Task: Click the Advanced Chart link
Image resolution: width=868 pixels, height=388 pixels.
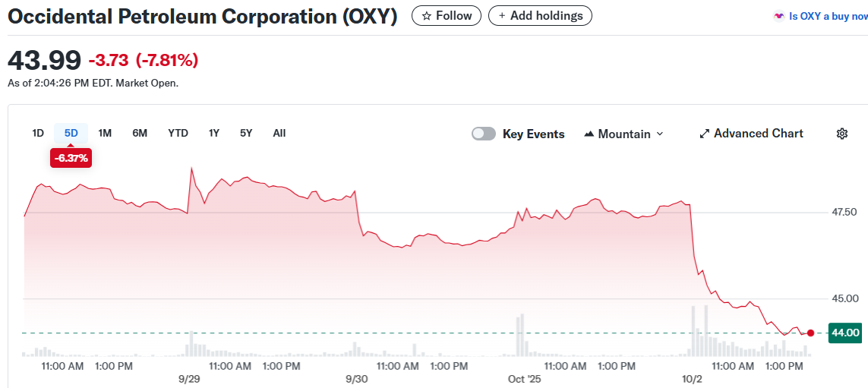Action: pos(758,134)
